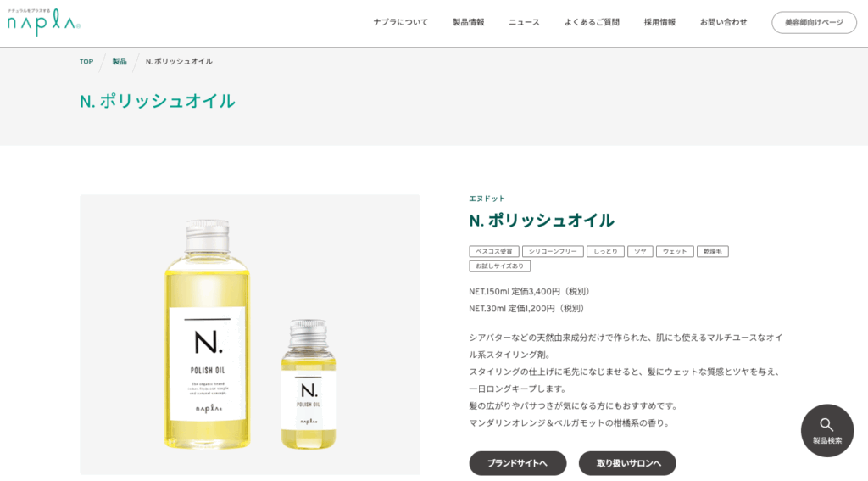The image size is (868, 481).
Task: Go to TOP in the breadcrumb
Action: click(86, 62)
